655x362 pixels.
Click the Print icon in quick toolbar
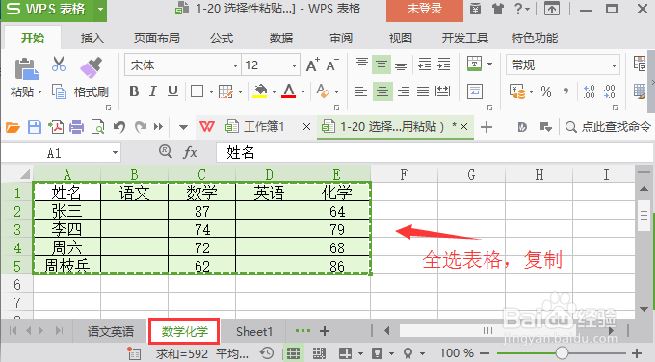coord(76,127)
